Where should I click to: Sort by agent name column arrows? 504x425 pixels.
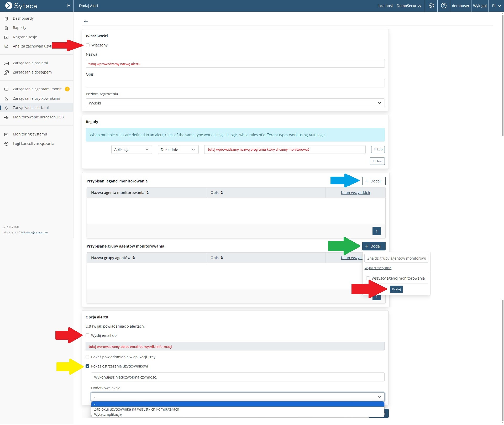(148, 193)
